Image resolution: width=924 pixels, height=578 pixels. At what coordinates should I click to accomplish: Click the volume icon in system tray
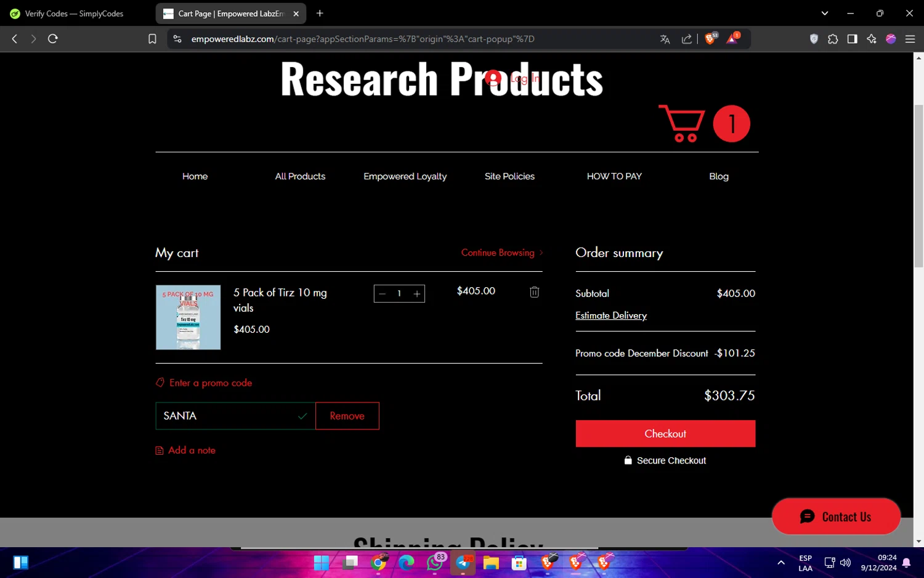(x=845, y=563)
